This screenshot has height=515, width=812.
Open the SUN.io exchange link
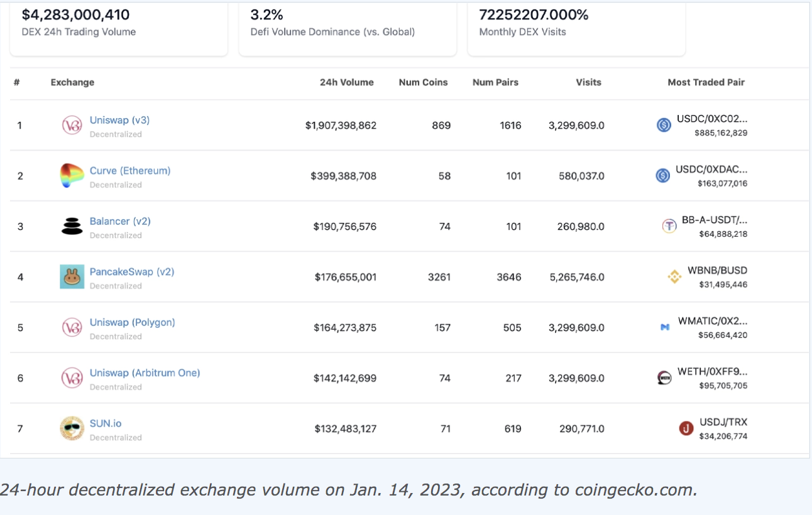[x=106, y=423]
